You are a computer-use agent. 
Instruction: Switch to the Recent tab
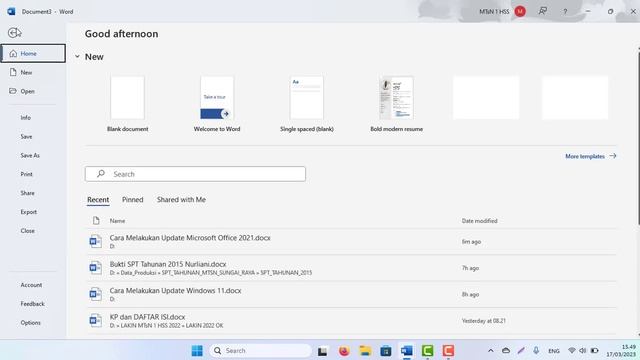point(98,200)
